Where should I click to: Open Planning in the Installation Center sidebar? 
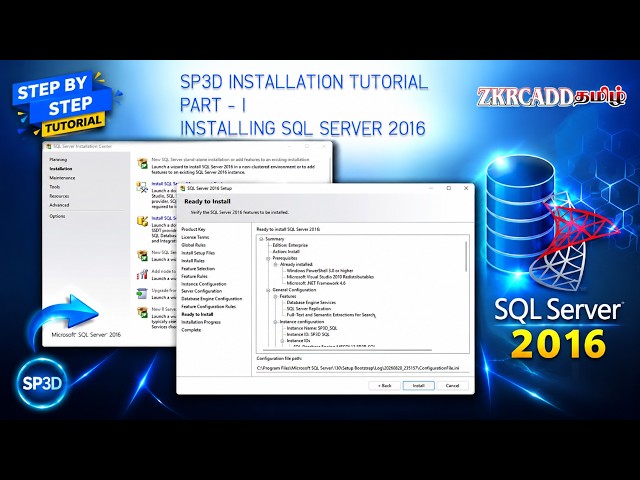pos(58,160)
